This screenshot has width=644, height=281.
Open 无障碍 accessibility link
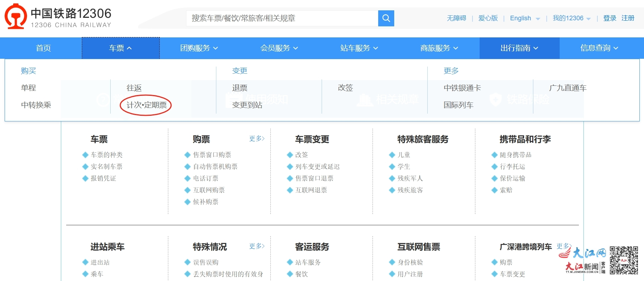(x=456, y=18)
